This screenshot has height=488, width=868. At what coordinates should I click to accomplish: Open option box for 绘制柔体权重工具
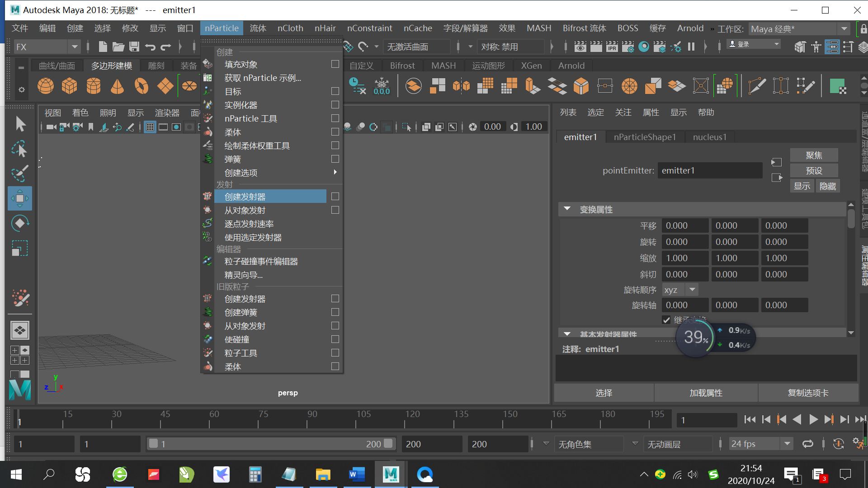click(335, 145)
